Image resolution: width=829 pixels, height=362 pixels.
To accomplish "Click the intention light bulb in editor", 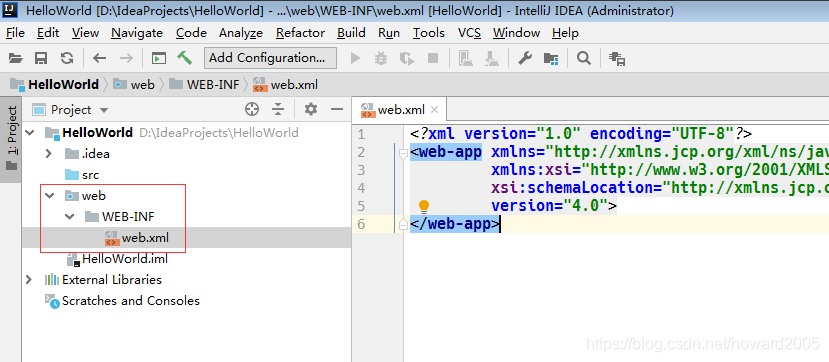I will [424, 207].
